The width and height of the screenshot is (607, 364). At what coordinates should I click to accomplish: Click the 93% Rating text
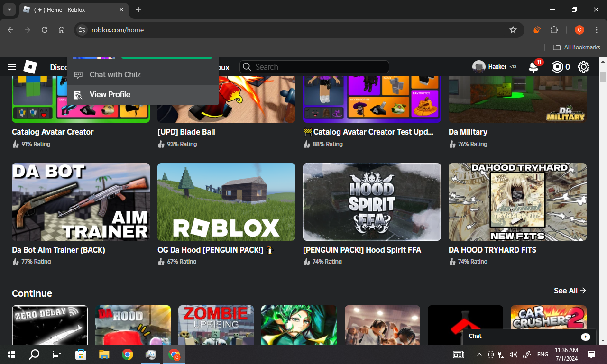[x=182, y=144]
